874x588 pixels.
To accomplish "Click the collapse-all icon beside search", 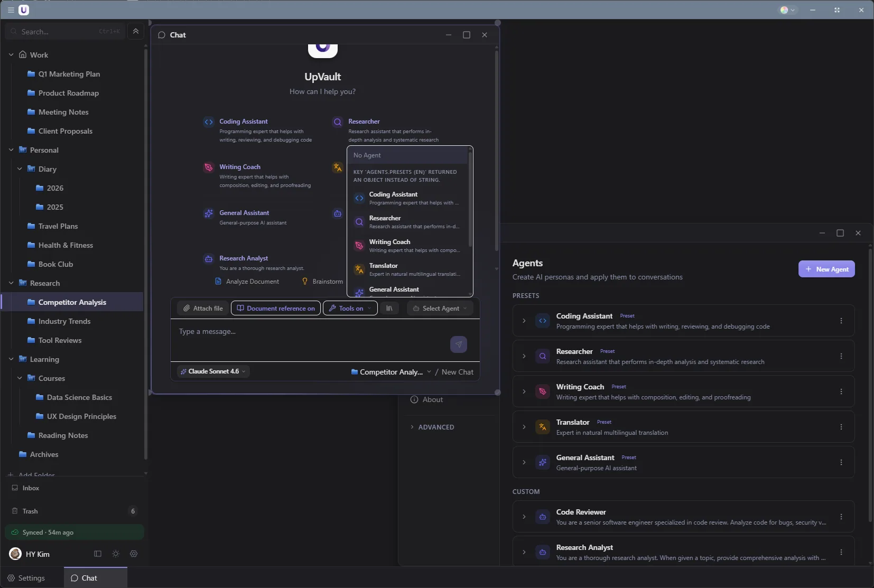I will point(136,32).
